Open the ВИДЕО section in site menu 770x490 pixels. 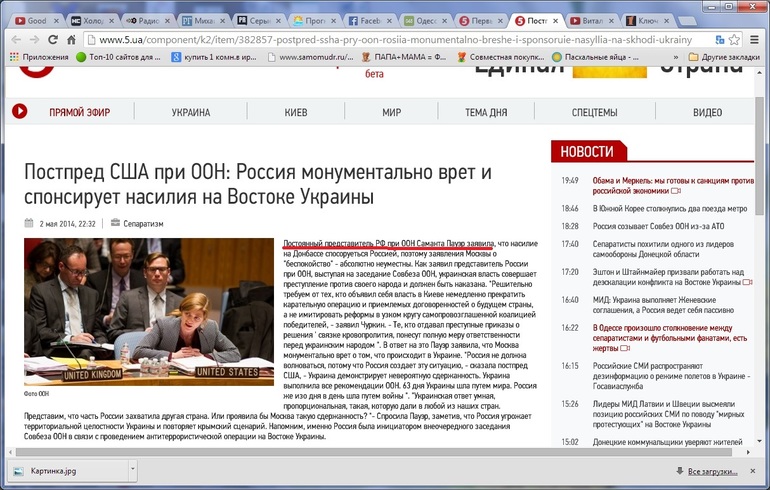707,113
